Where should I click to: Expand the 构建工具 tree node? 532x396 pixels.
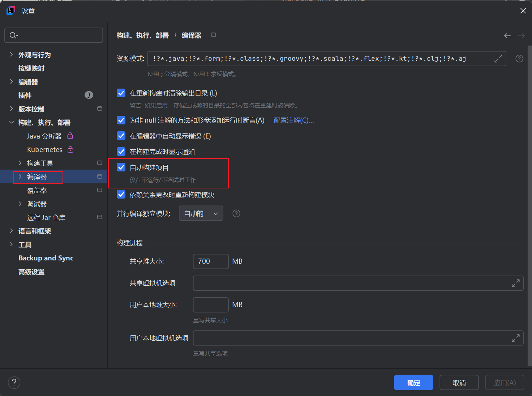(20, 163)
